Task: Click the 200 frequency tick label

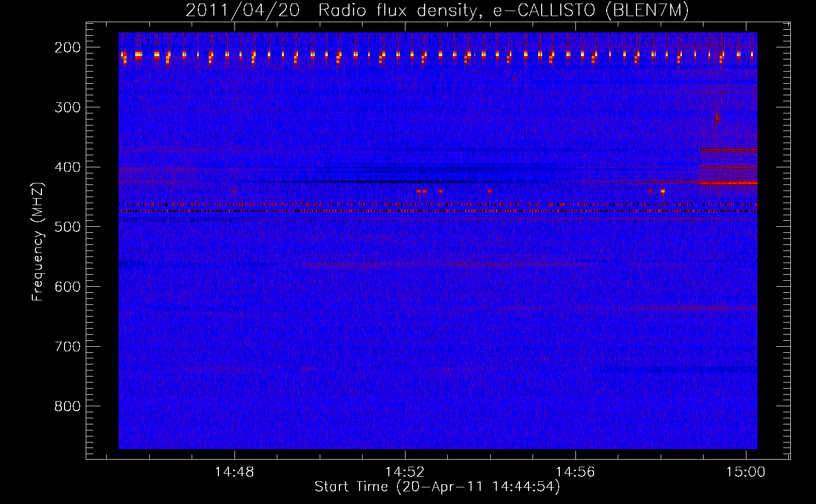Action: click(68, 47)
